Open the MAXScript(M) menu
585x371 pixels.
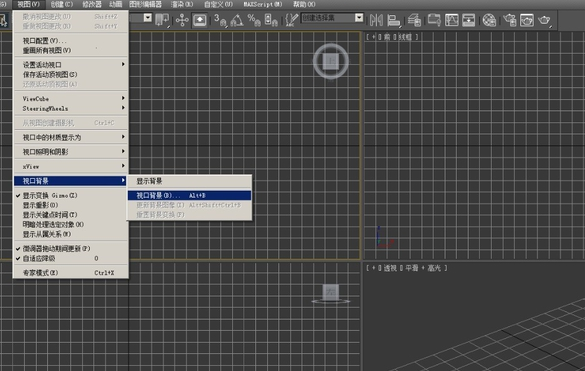[x=263, y=4]
